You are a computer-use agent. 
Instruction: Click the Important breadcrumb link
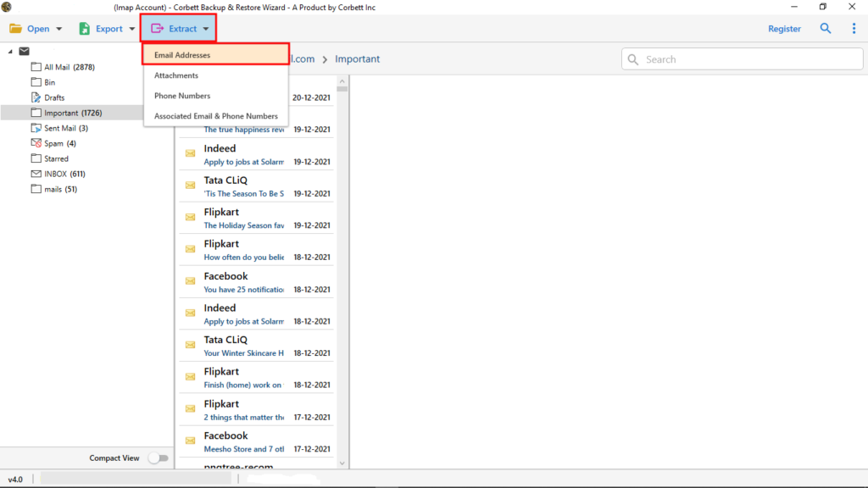click(357, 58)
